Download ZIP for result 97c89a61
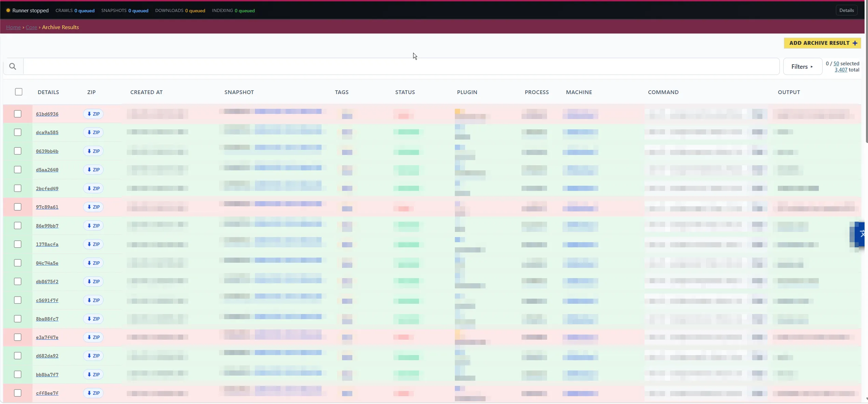The image size is (868, 404). click(93, 207)
